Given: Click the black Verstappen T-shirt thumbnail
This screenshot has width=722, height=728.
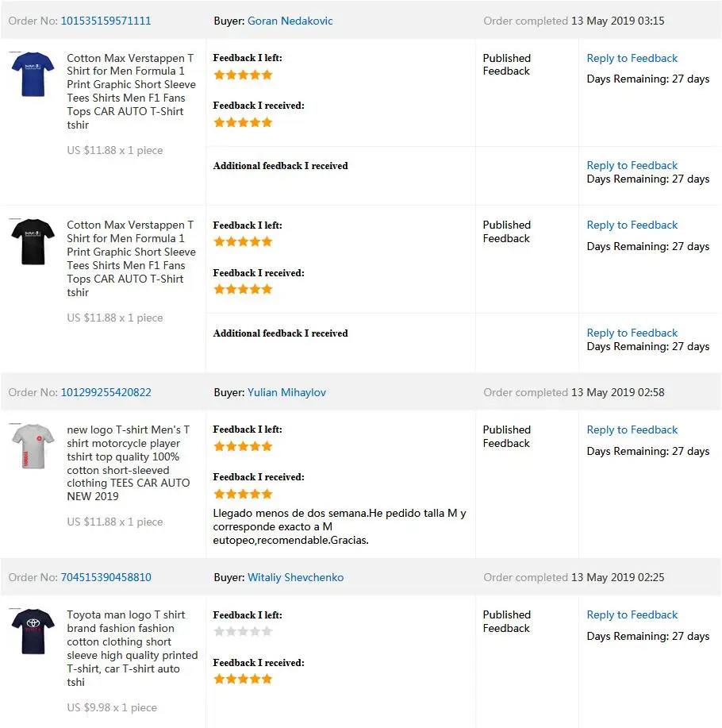Looking at the screenshot, I should 33,241.
